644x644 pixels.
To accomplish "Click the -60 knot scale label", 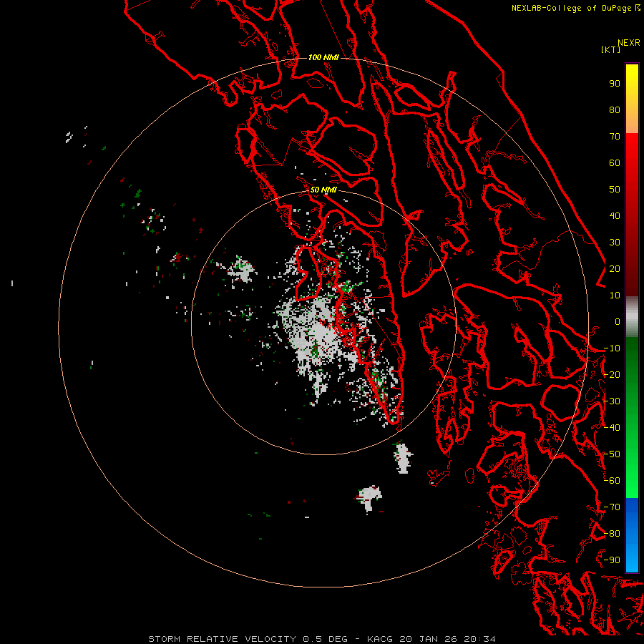I will (612, 481).
